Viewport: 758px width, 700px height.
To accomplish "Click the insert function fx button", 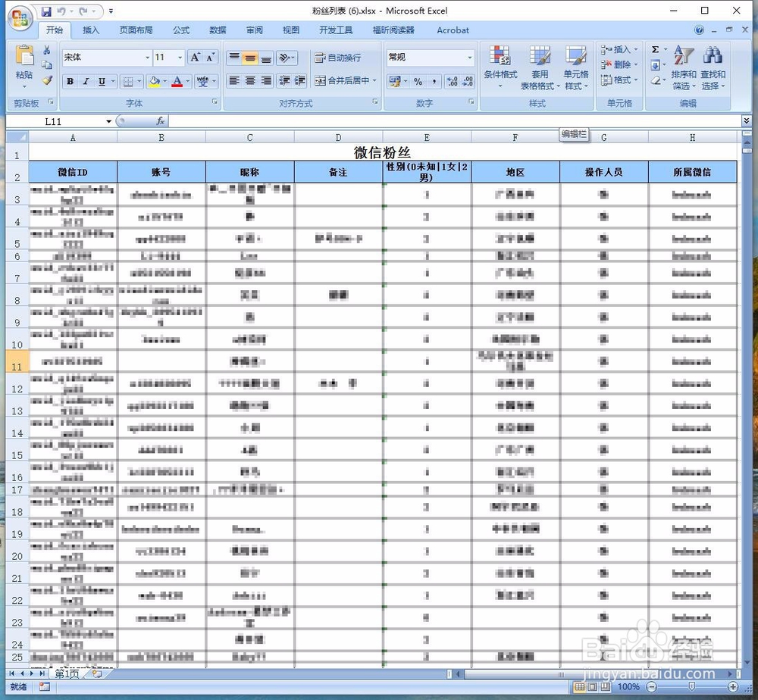I will point(161,121).
